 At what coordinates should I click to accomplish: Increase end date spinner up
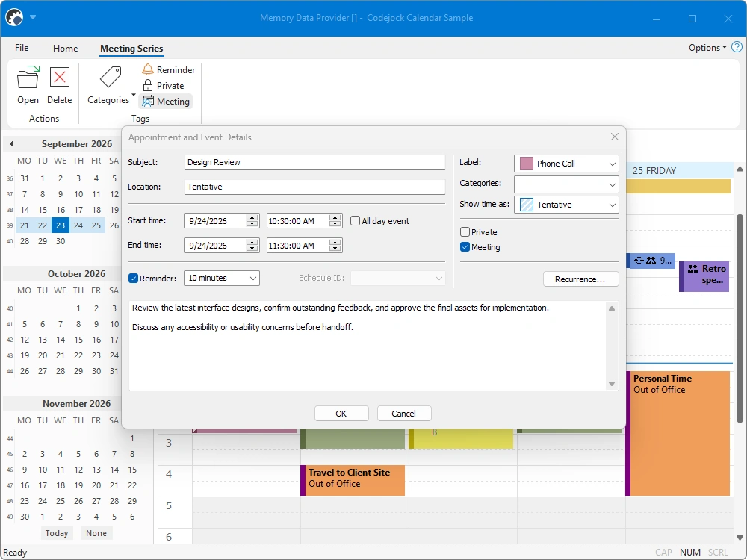coord(252,243)
